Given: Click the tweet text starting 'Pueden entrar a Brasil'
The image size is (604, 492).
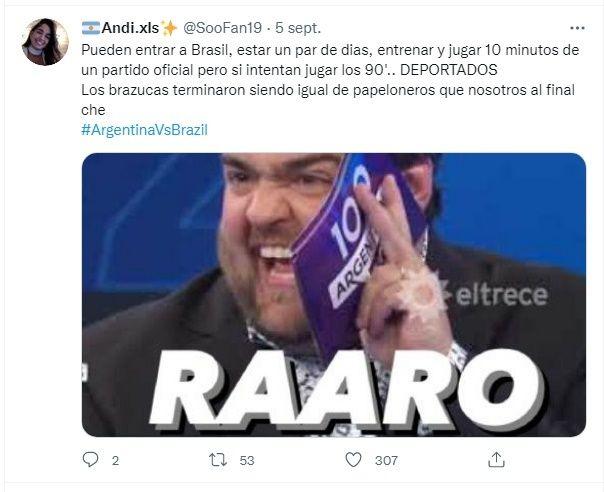Looking at the screenshot, I should 330,80.
